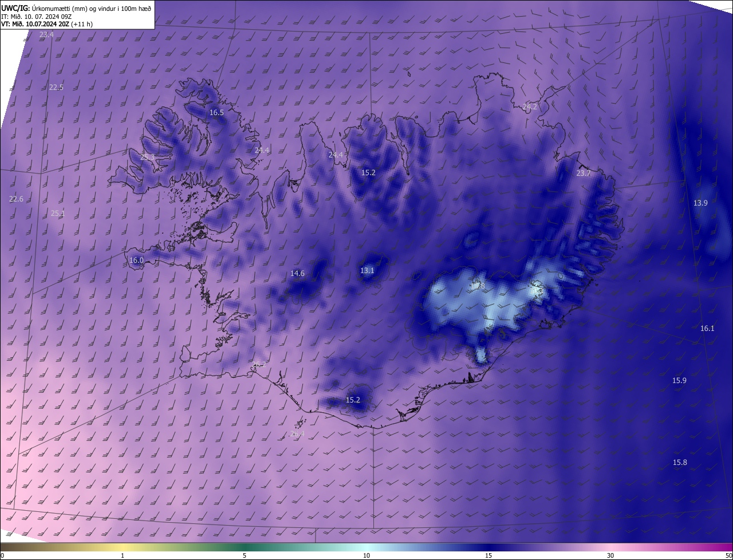Click the '50' tick on the colour scale
The width and height of the screenshot is (733, 560).
(x=728, y=555)
